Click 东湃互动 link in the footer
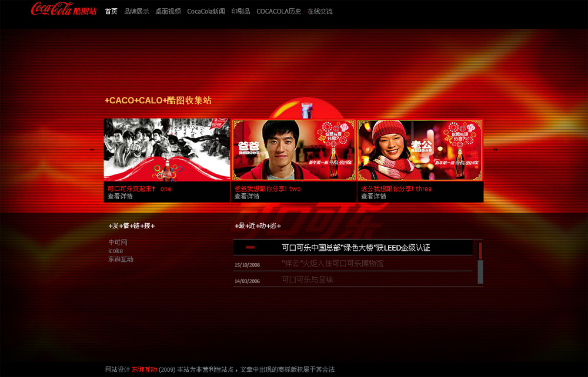 click(x=145, y=369)
